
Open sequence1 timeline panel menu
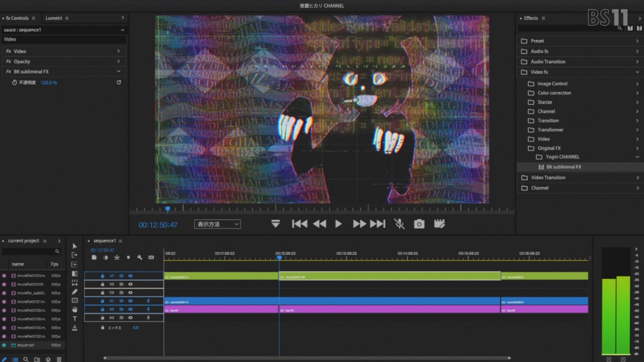click(120, 241)
